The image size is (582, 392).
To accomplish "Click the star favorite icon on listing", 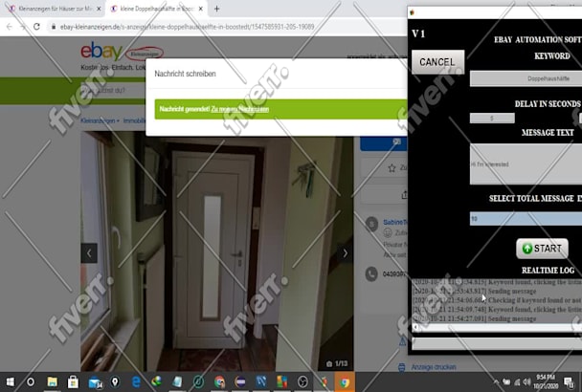I will coord(392,168).
